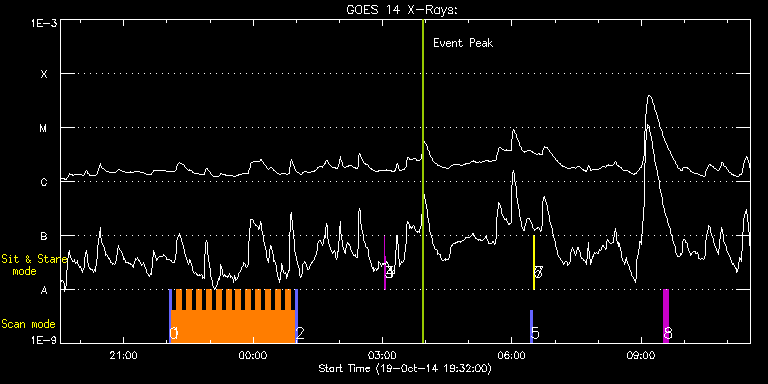The height and width of the screenshot is (384, 768).
Task: Click the B class axis label
Action: pos(44,236)
